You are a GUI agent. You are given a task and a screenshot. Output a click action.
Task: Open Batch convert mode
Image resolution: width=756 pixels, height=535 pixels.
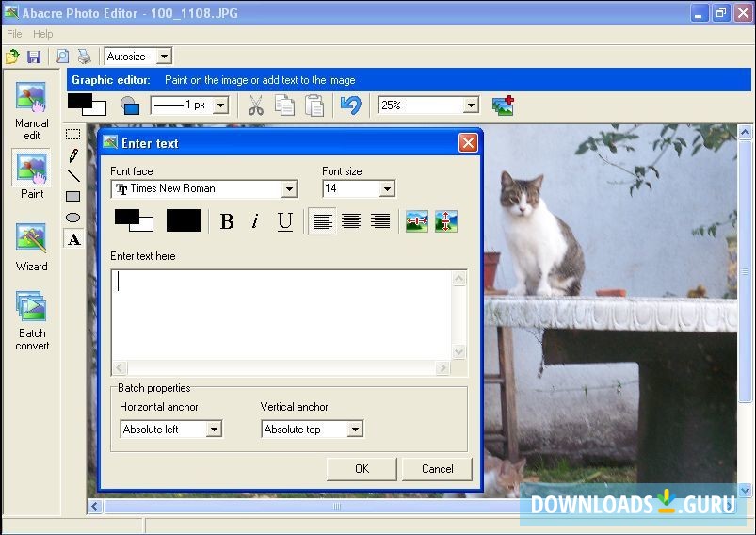click(32, 320)
